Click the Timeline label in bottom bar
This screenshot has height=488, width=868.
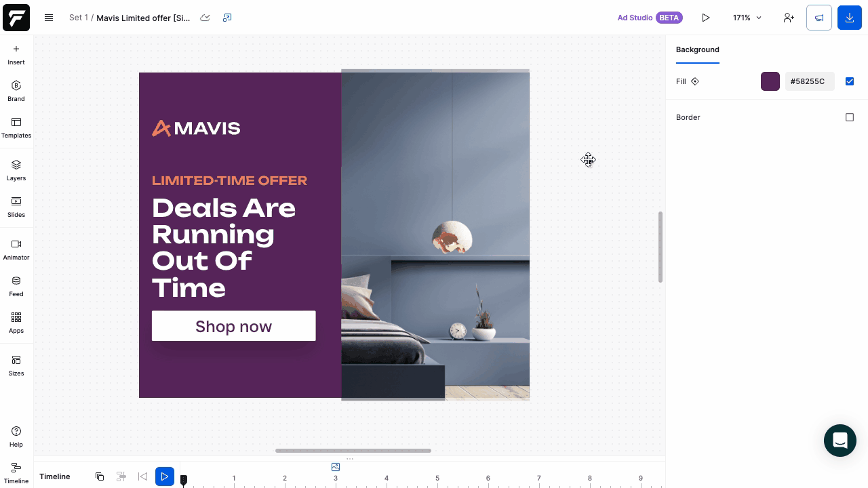(55, 476)
